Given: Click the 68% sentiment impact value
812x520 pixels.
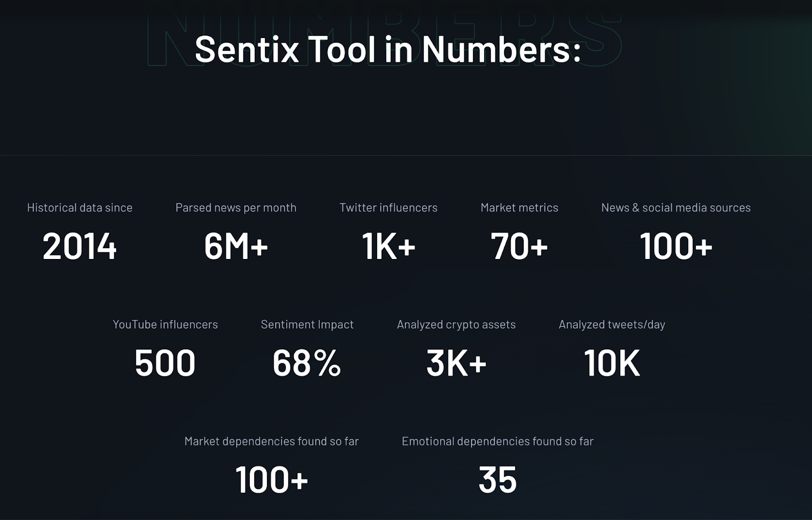Looking at the screenshot, I should 307,363.
